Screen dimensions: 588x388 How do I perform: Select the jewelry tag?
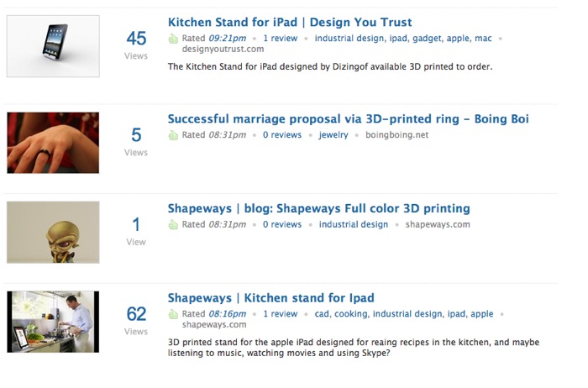pos(333,135)
